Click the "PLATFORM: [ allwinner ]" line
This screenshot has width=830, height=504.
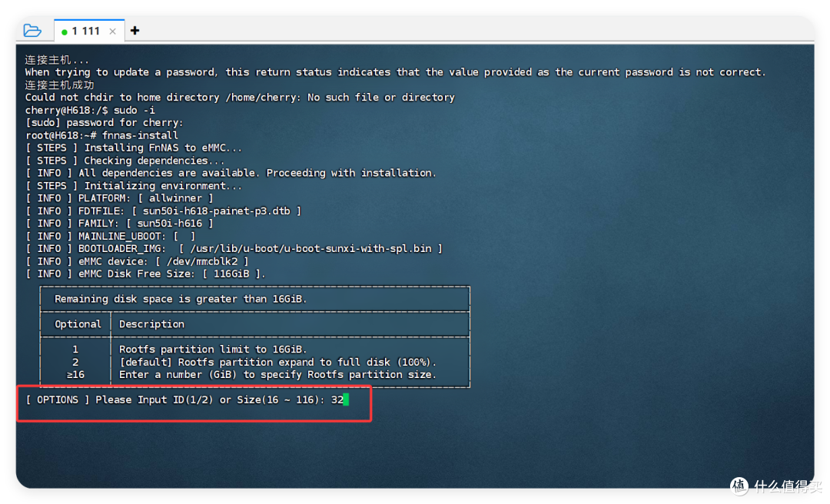[120, 198]
